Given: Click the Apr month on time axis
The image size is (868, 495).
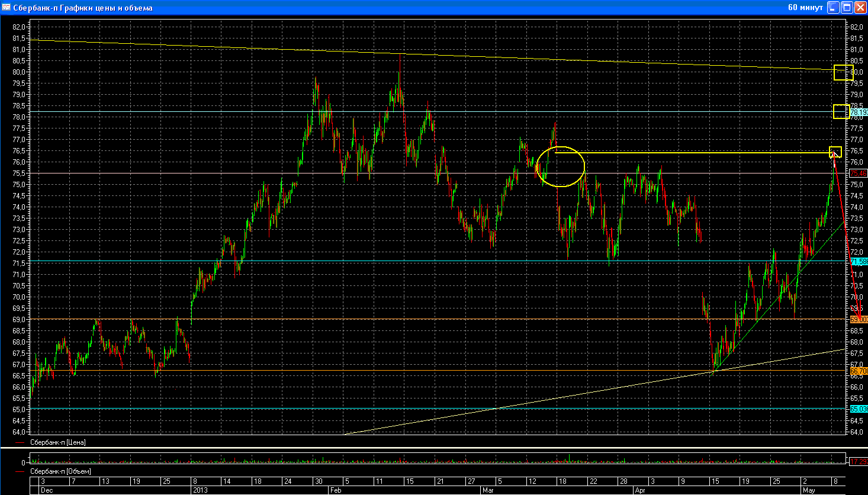Looking at the screenshot, I should pos(640,490).
